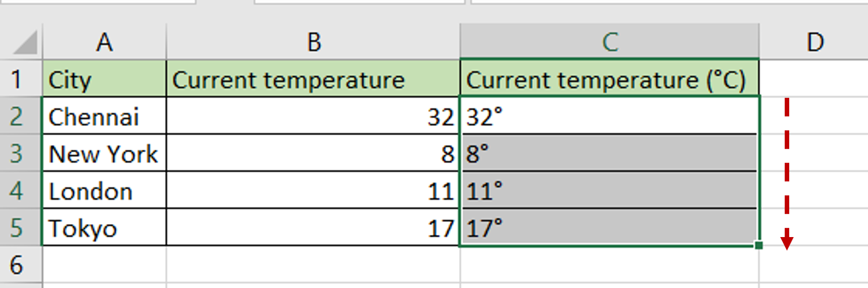Select the Current temperature header cell

[313, 79]
